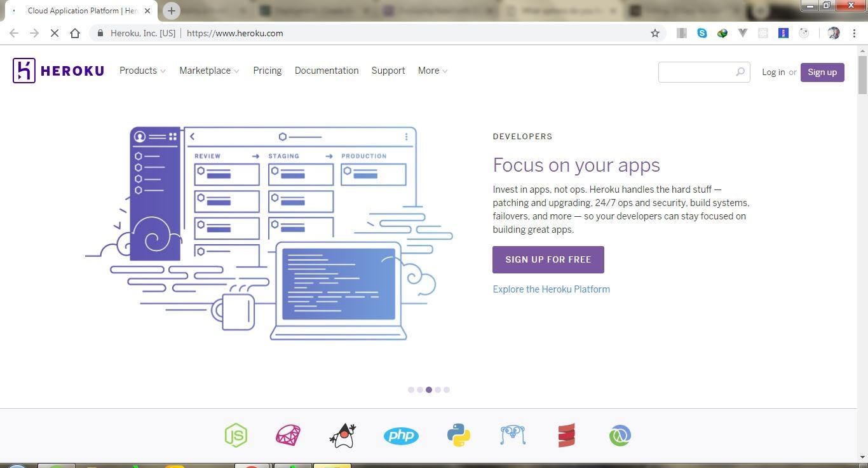Stop loading the page
868x468 pixels.
pyautogui.click(x=55, y=33)
